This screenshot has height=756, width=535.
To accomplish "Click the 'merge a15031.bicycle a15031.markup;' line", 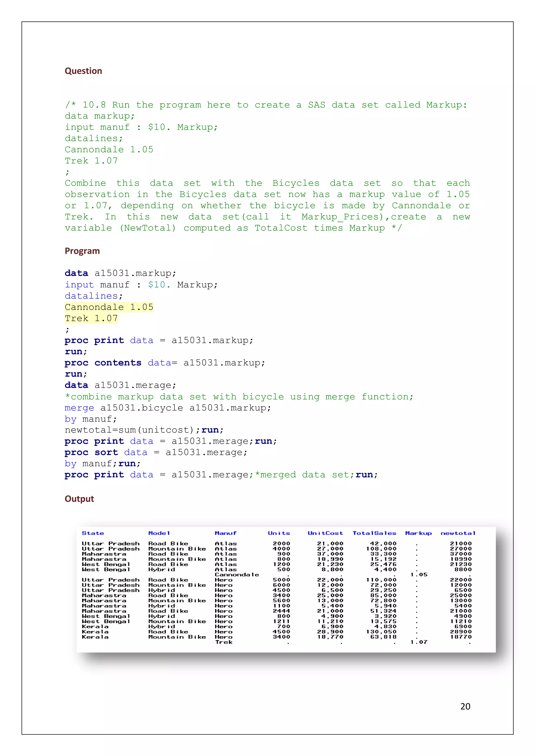I will pos(168,408).
